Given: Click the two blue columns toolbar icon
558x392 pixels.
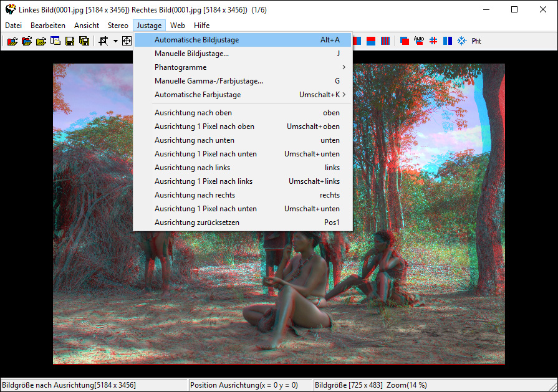Looking at the screenshot, I should [x=447, y=41].
